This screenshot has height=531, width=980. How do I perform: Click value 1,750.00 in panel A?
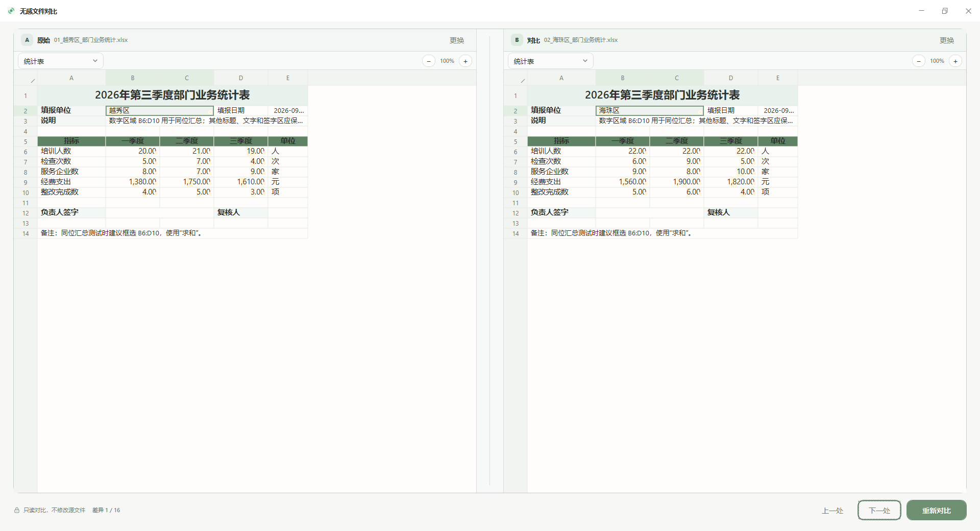click(x=187, y=182)
